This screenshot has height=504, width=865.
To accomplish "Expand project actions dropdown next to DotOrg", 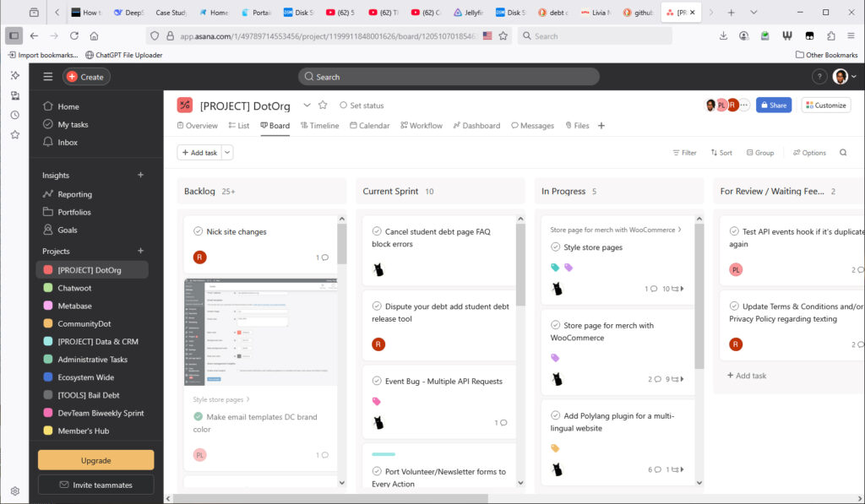I will (x=307, y=105).
